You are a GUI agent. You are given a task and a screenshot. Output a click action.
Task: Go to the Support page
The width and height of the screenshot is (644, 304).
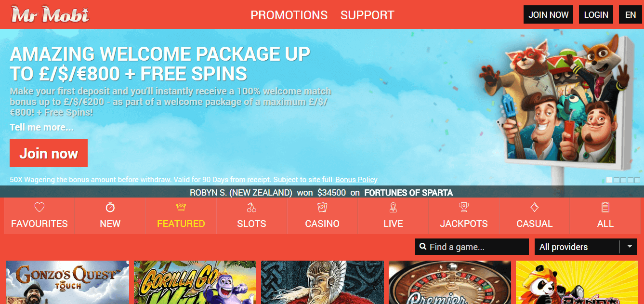coord(368,15)
